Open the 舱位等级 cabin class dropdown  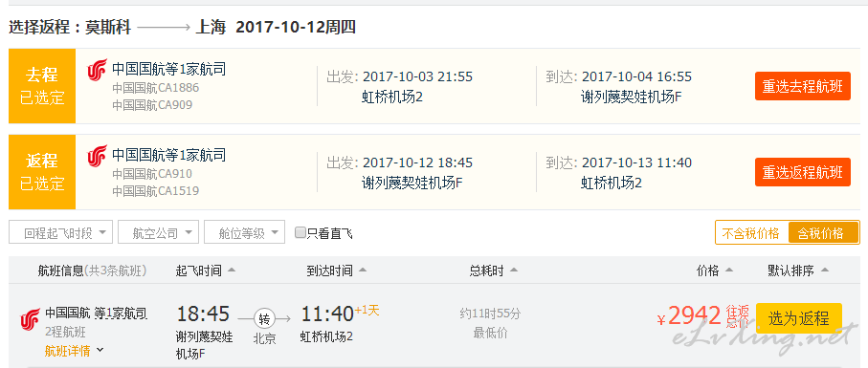[245, 232]
